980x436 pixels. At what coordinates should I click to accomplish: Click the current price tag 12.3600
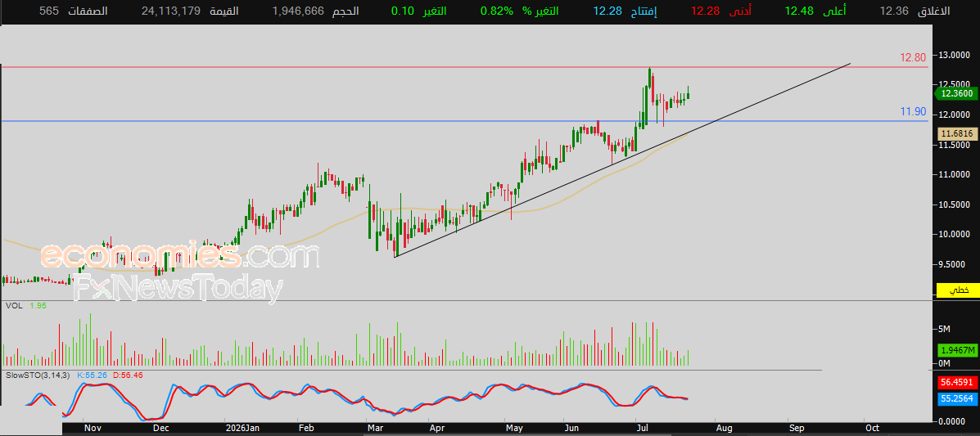[956, 94]
